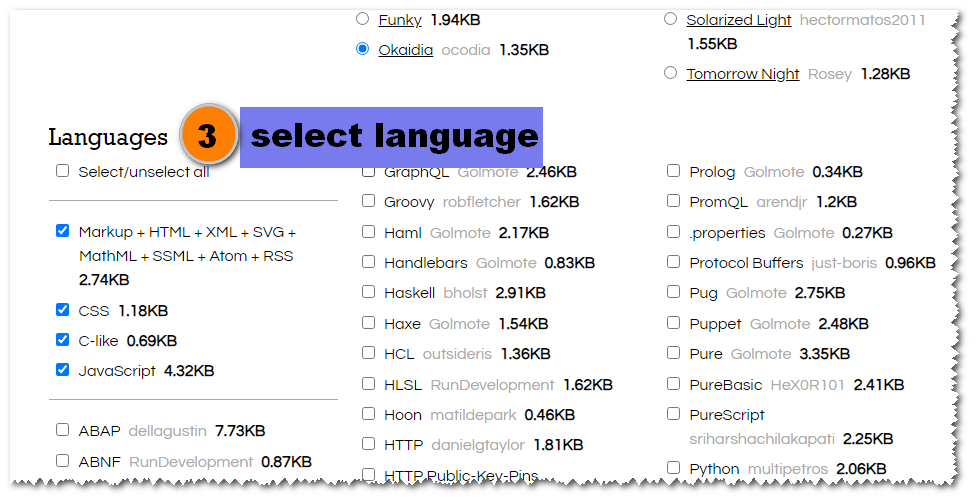The image size is (976, 502).
Task: Choose the Solarized Light theme radio
Action: tap(670, 19)
